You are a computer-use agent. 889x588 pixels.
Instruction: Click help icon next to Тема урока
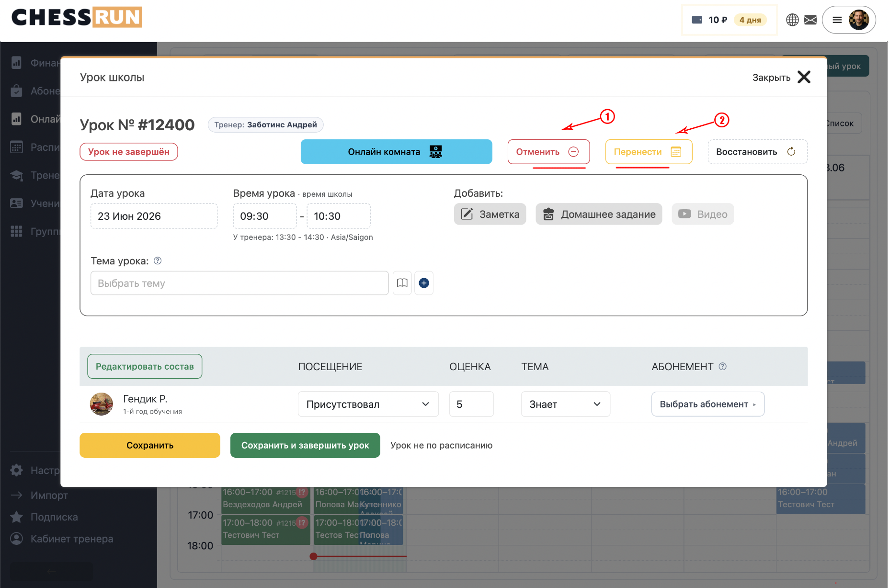point(158,261)
